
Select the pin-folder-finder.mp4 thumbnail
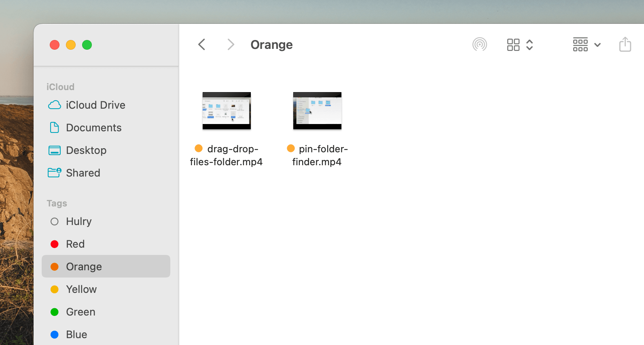point(317,111)
